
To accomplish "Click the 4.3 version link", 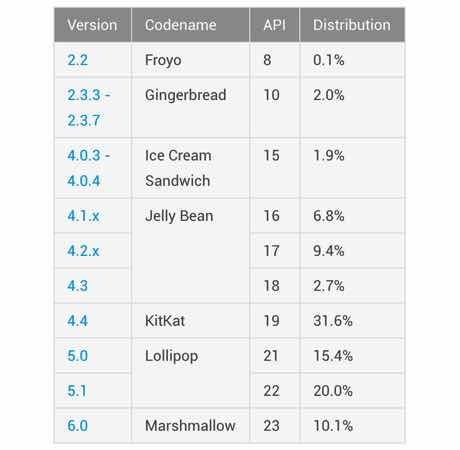I will [77, 286].
